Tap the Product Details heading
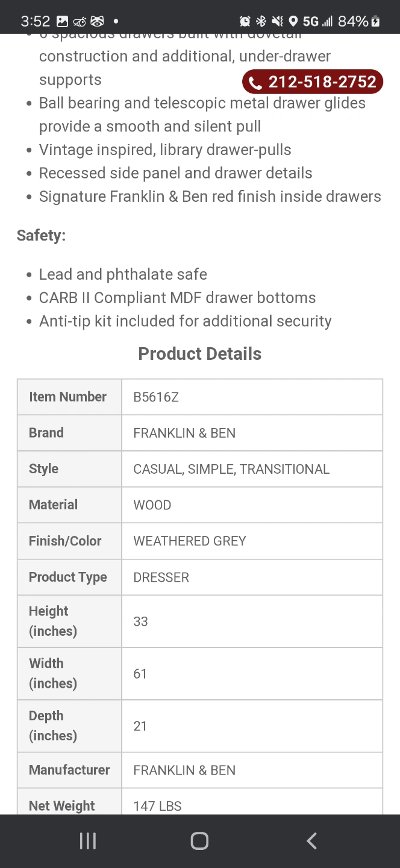400x868 pixels. pyautogui.click(x=200, y=354)
